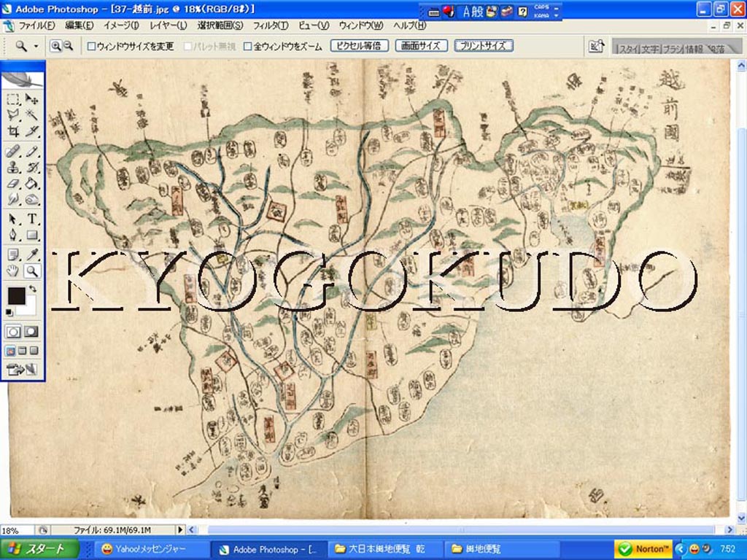Open the 文字 tab in palette well
The width and height of the screenshot is (747, 560).
(x=649, y=49)
